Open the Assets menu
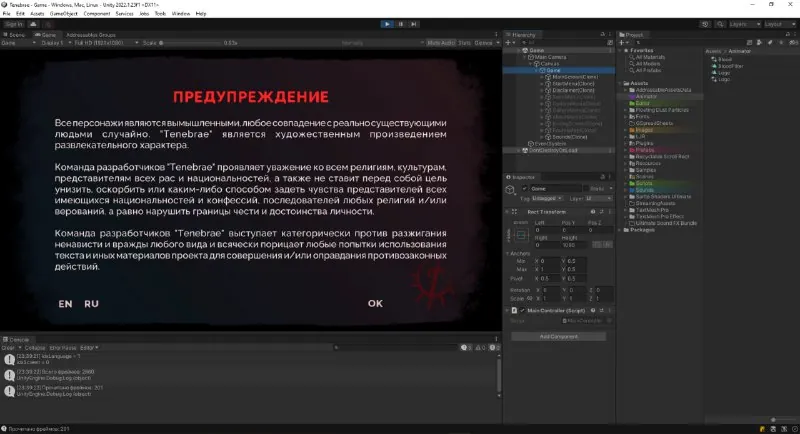 tap(37, 14)
